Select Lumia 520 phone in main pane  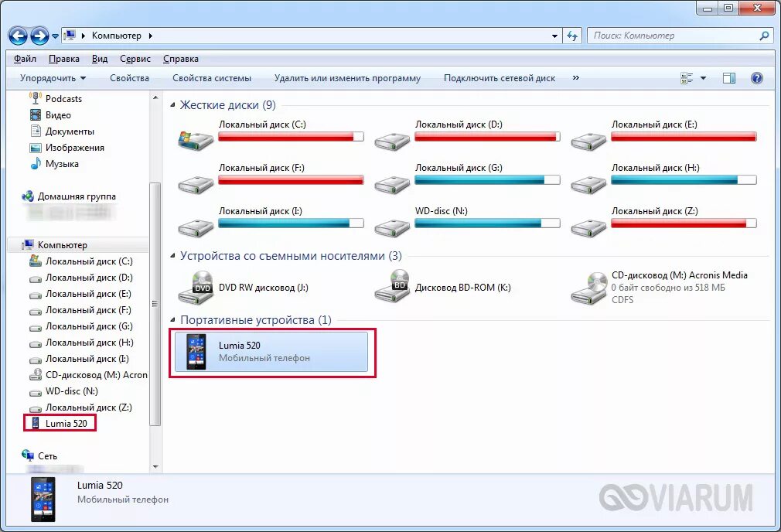271,352
